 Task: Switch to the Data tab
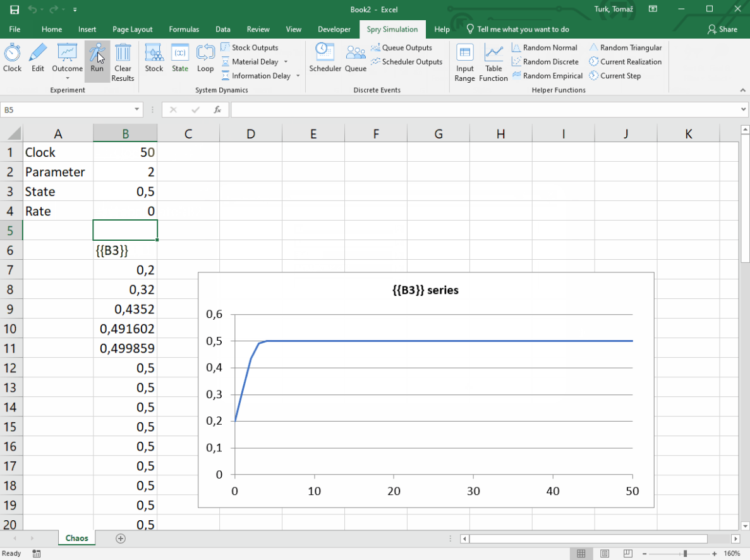pos(223,29)
